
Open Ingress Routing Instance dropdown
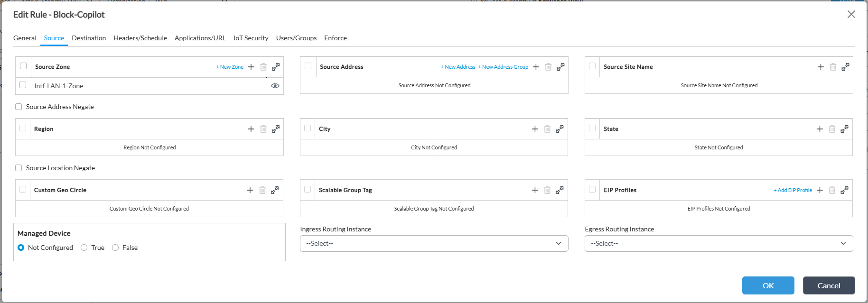coord(434,243)
